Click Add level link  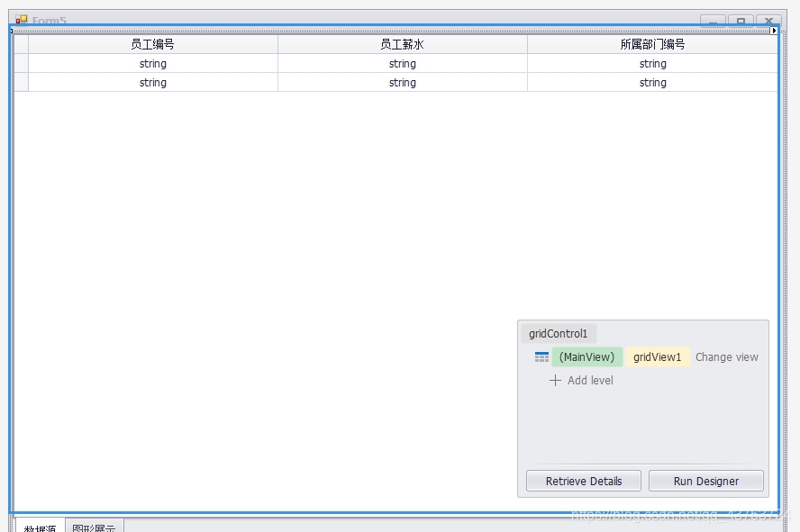click(590, 380)
